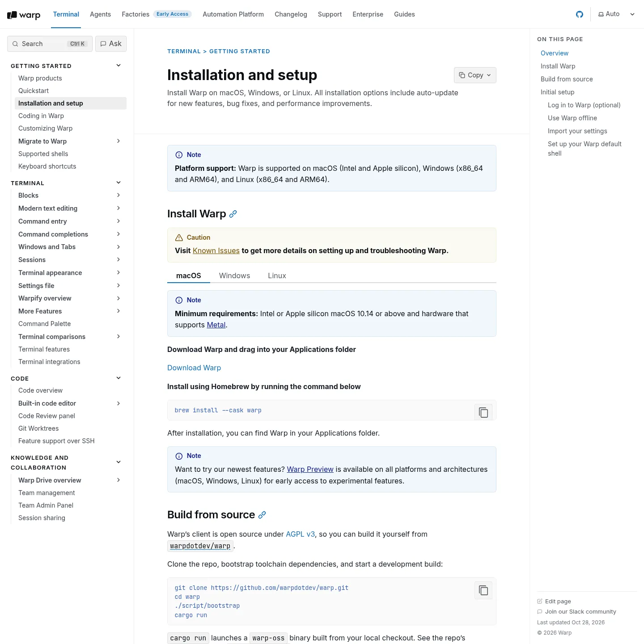Open Git Worktrees in the sidebar
Image resolution: width=644 pixels, height=644 pixels.
click(38, 428)
